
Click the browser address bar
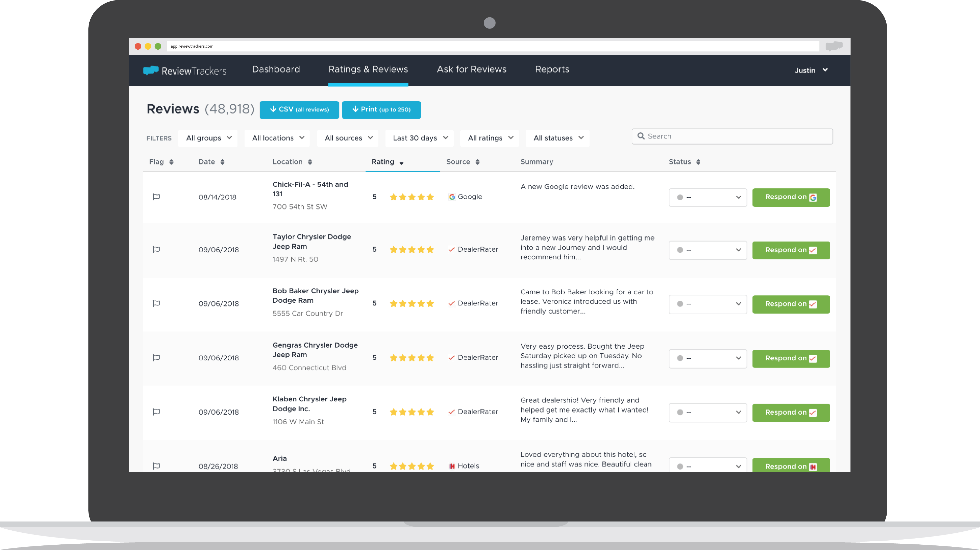coord(493,46)
